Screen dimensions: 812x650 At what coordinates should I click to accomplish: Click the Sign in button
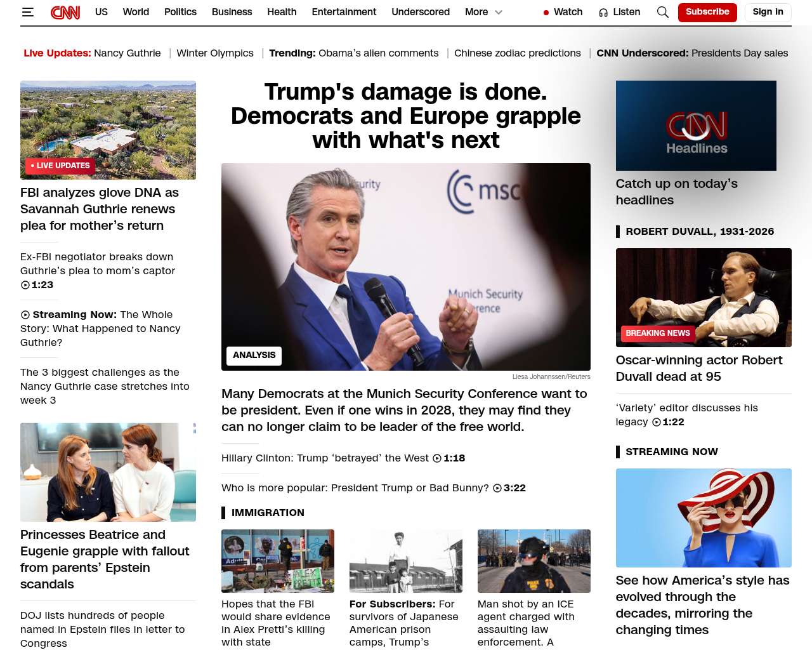coord(768,12)
